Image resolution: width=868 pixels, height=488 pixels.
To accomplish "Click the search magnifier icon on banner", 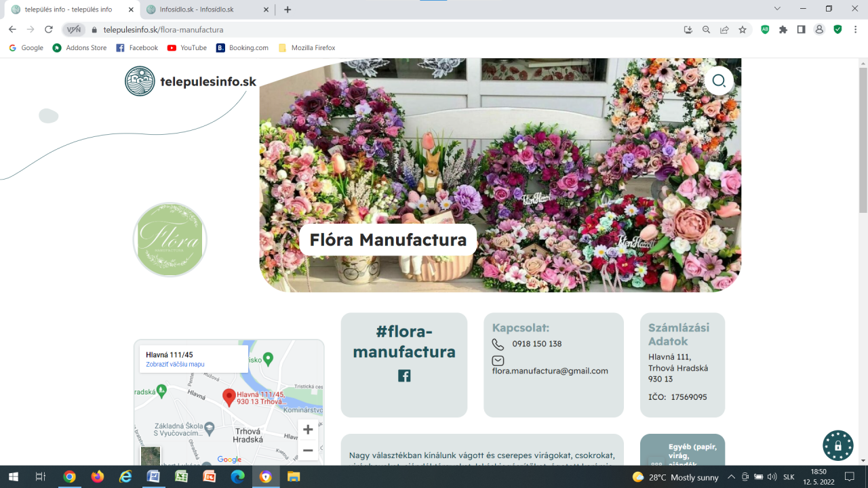I will click(719, 81).
